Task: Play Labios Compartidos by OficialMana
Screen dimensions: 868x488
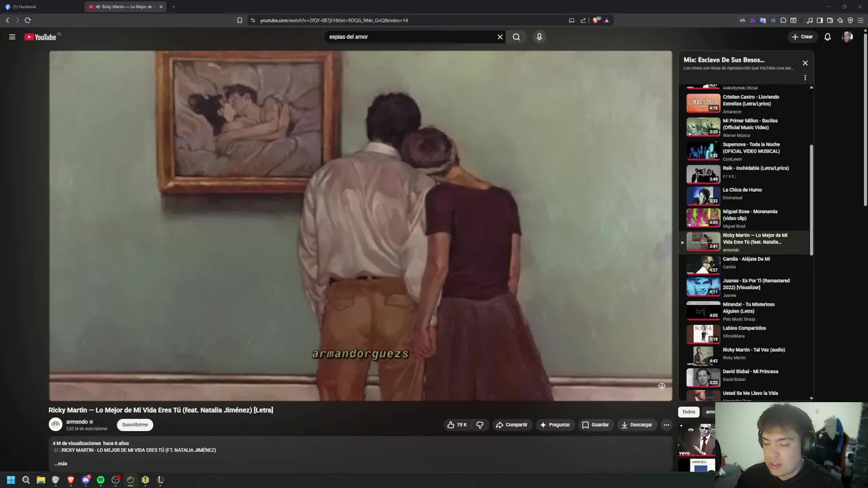Action: [x=744, y=333]
